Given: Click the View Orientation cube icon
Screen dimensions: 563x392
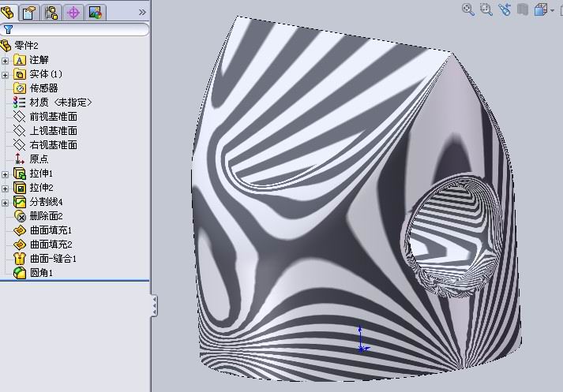Looking at the screenshot, I should tap(540, 9).
